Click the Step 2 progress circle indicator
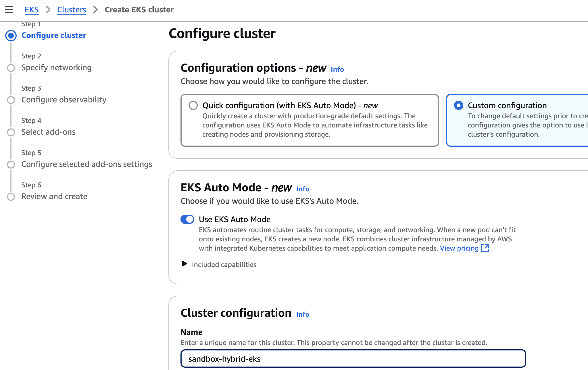Screen dimensions: 588x370 11,68
